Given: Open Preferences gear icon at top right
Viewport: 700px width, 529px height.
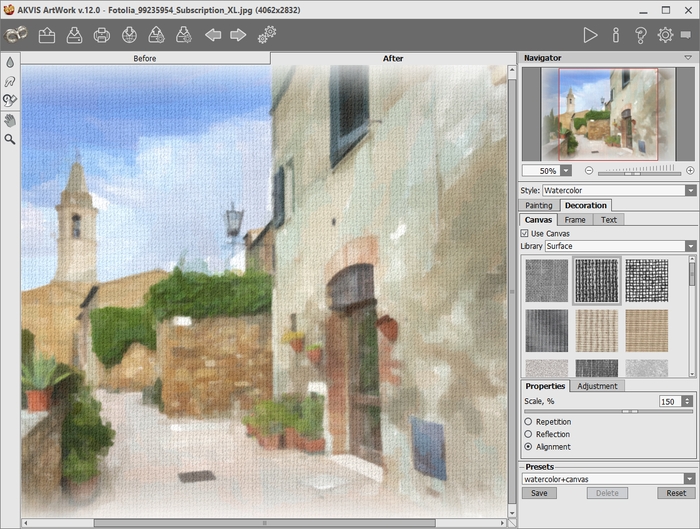Looking at the screenshot, I should click(x=665, y=35).
